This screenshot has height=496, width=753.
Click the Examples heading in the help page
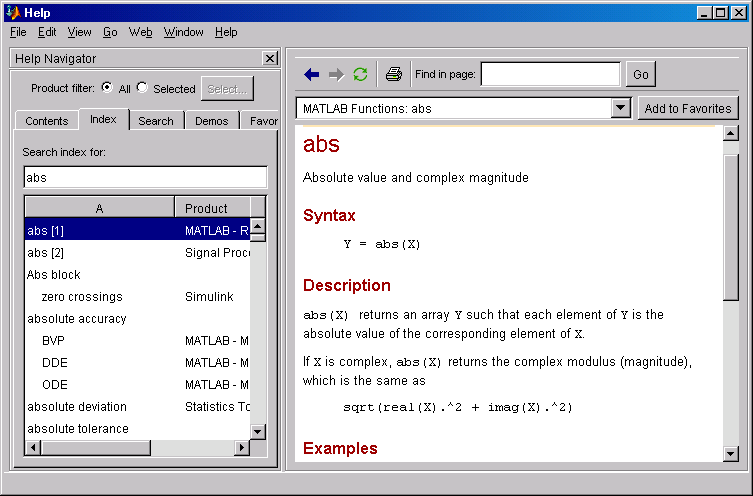(x=340, y=448)
